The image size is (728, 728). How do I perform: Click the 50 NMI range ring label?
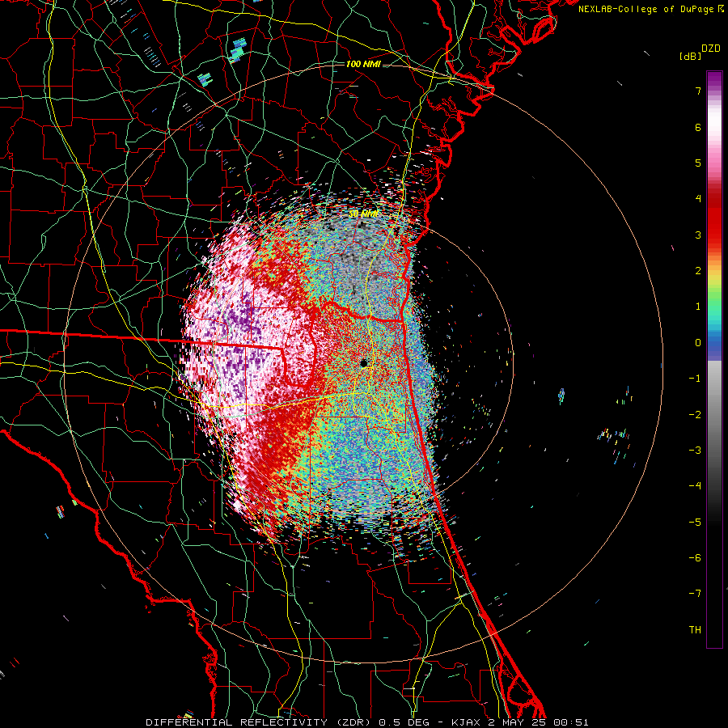pos(363,214)
